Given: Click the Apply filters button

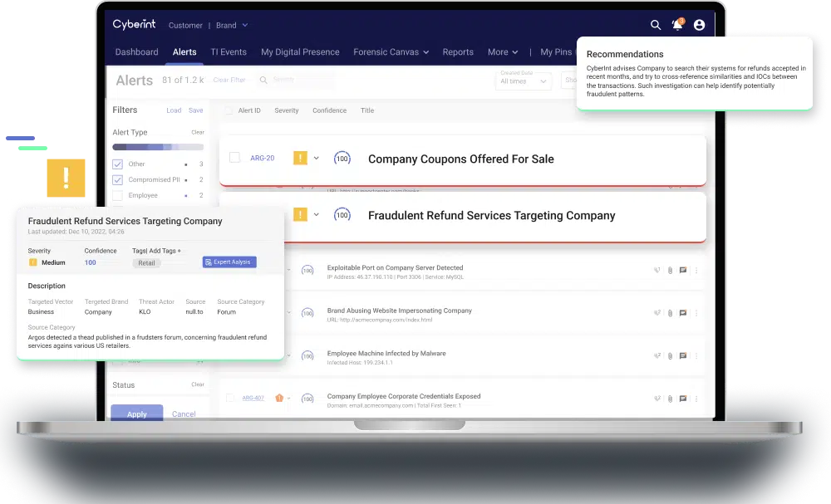Looking at the screenshot, I should click(136, 413).
